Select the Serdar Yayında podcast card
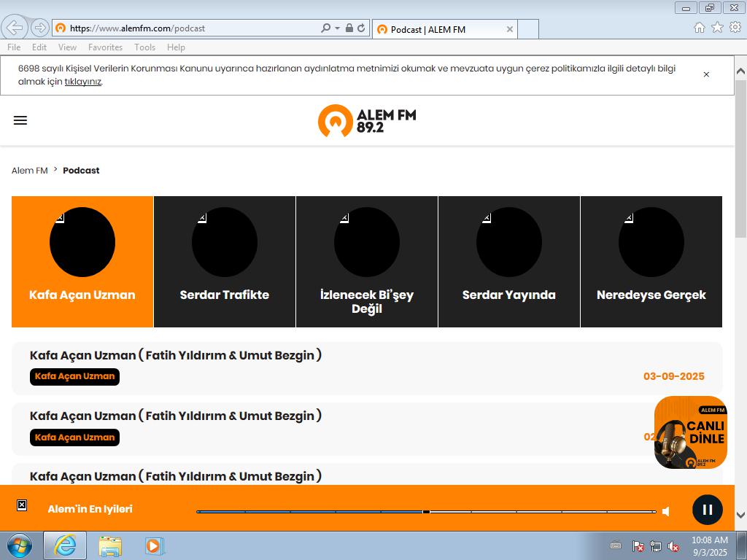747x560 pixels. [508, 262]
